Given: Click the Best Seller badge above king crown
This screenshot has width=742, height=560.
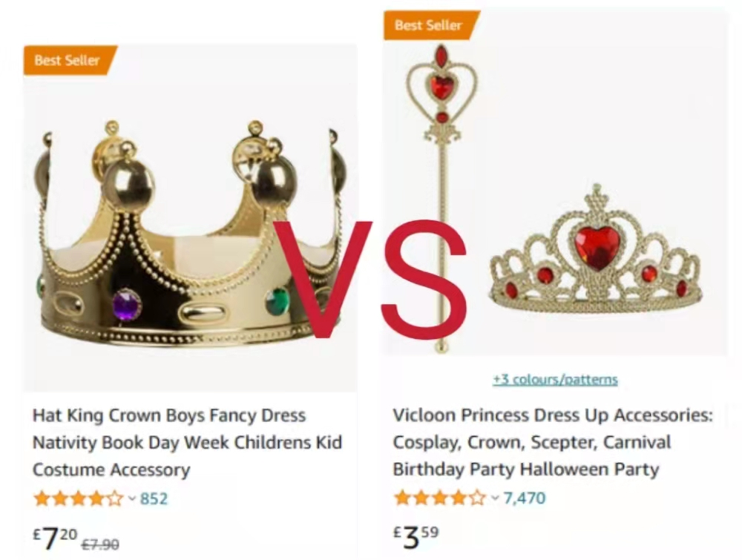Looking at the screenshot, I should (68, 61).
